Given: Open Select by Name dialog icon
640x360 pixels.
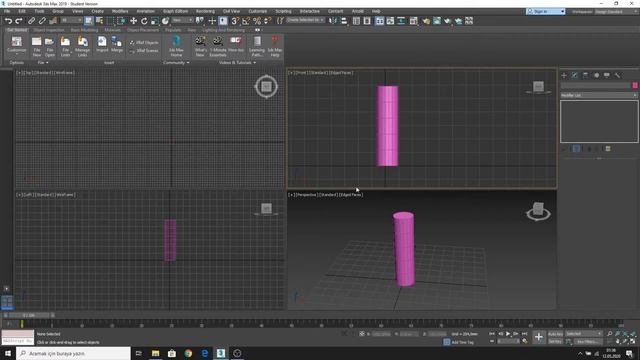Looking at the screenshot, I should click(x=99, y=20).
